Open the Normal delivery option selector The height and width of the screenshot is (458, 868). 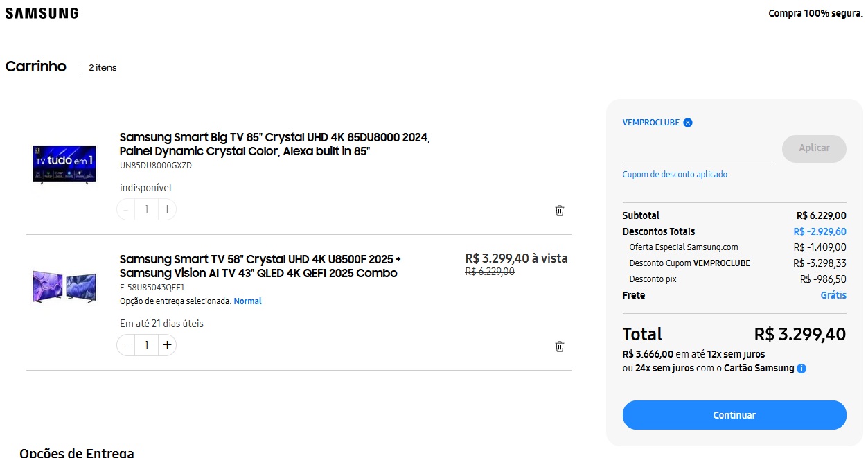tap(248, 301)
